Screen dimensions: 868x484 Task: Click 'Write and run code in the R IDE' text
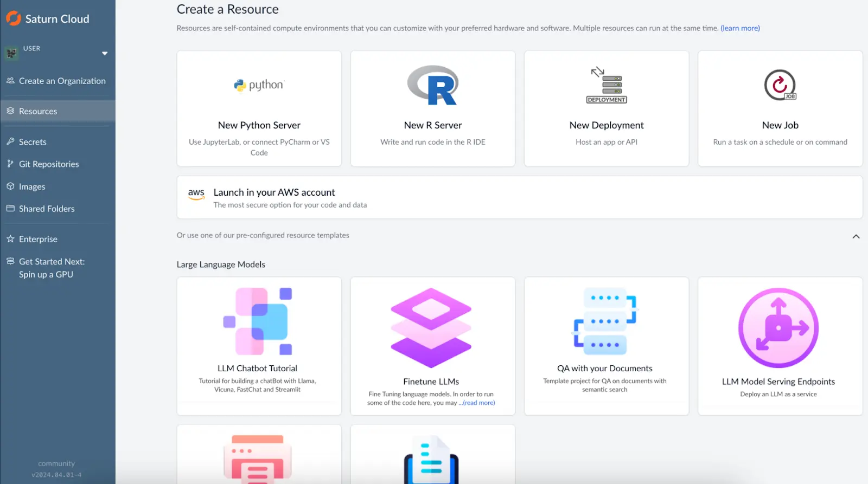coord(433,142)
